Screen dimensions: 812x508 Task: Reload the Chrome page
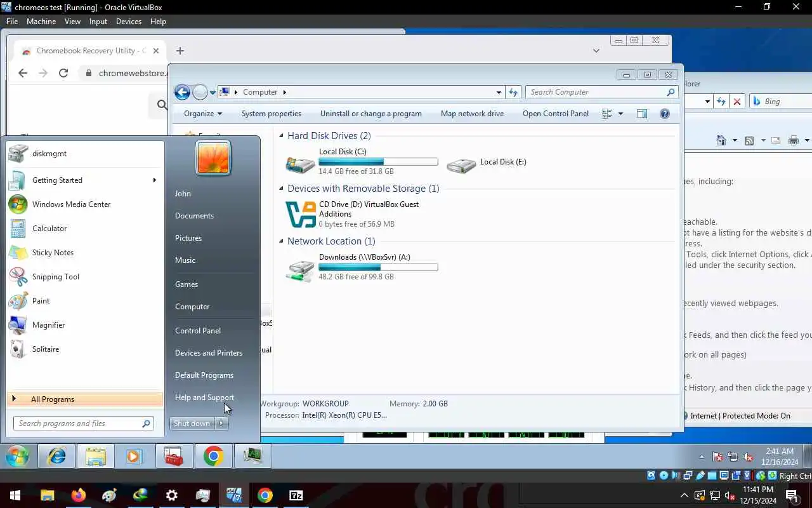(x=63, y=73)
